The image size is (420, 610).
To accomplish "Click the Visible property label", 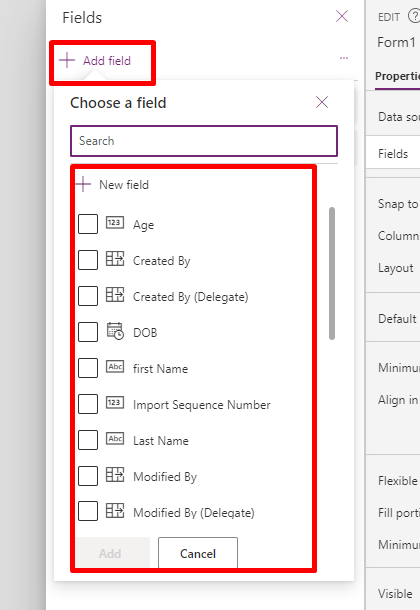I will [x=395, y=594].
